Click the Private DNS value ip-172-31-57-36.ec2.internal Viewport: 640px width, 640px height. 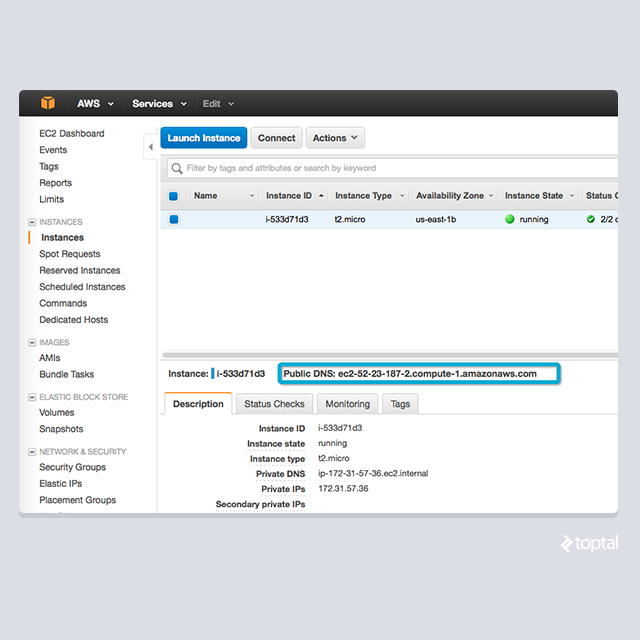coord(373,473)
